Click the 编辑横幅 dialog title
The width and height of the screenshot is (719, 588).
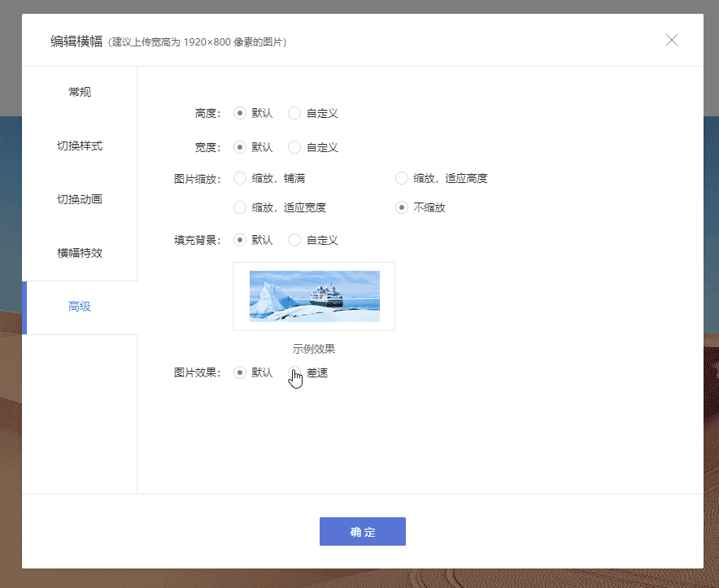[76, 41]
